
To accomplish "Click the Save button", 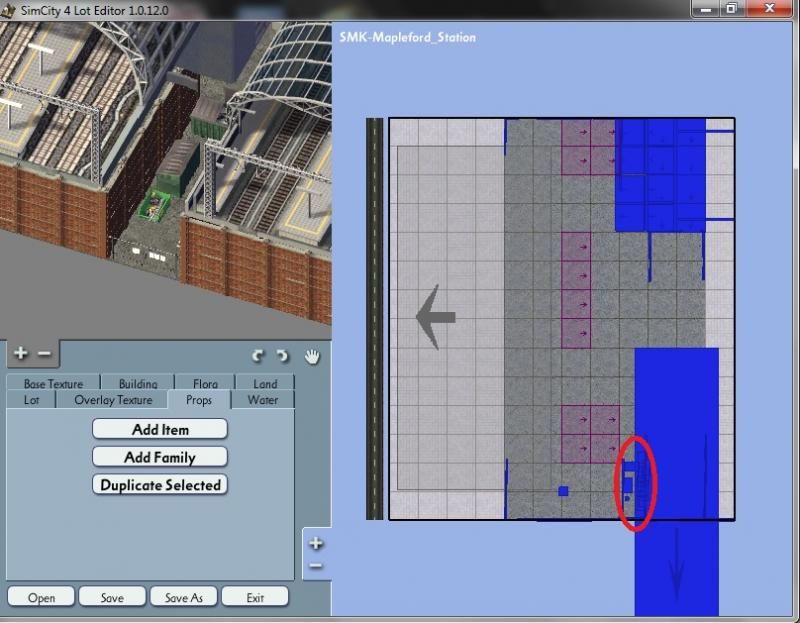I will (x=112, y=597).
